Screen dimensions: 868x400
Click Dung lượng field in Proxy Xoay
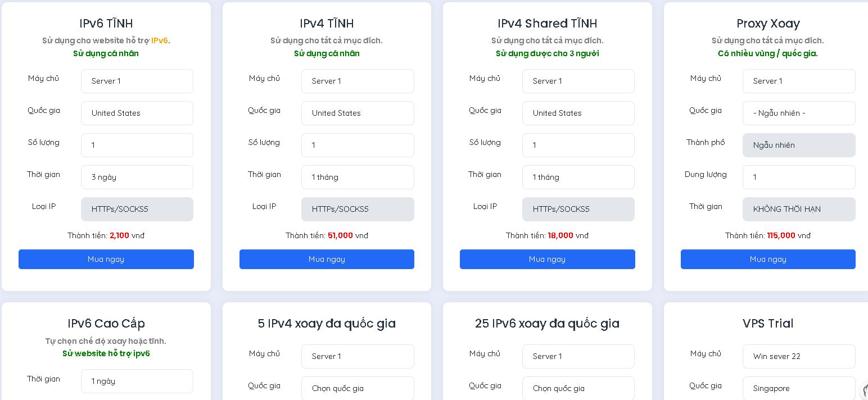[798, 177]
